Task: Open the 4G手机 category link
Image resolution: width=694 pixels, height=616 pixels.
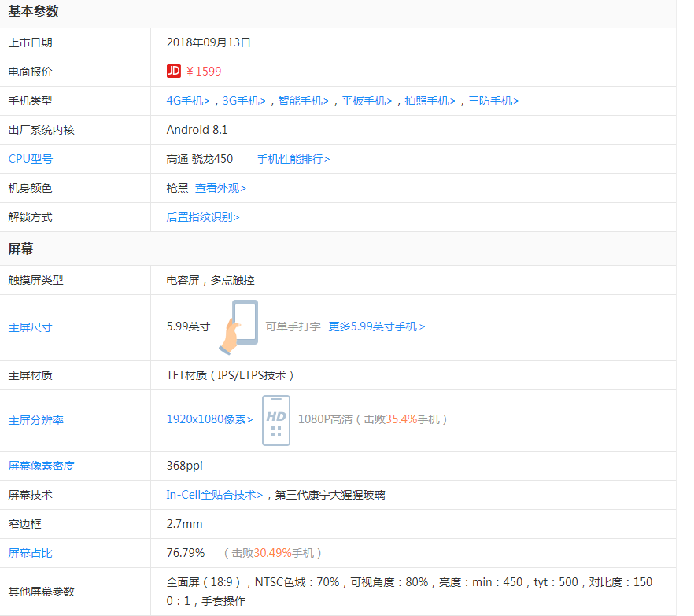Action: 186,101
